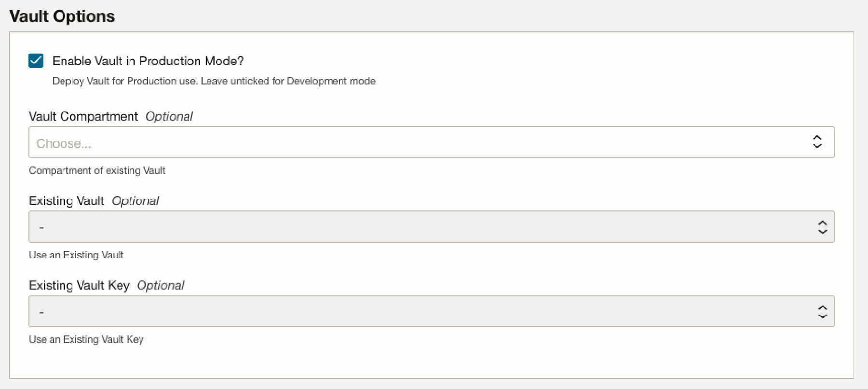Click 'Compartment of existing Vault' helper text
The height and width of the screenshot is (389, 868).
97,170
